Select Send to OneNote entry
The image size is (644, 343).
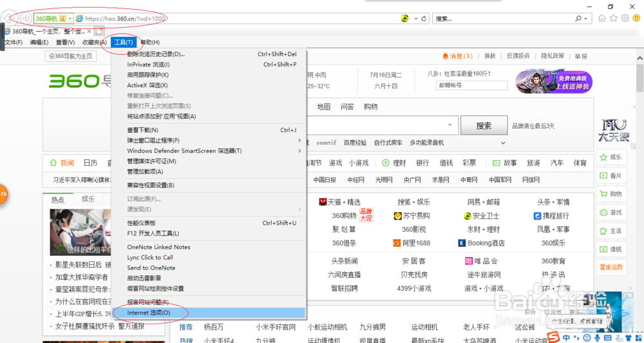click(x=209, y=268)
